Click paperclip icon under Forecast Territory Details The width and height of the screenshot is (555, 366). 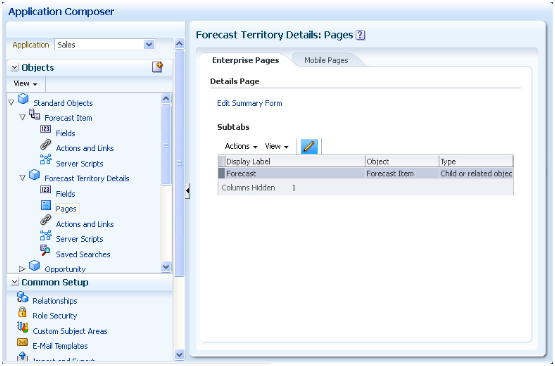(45, 221)
